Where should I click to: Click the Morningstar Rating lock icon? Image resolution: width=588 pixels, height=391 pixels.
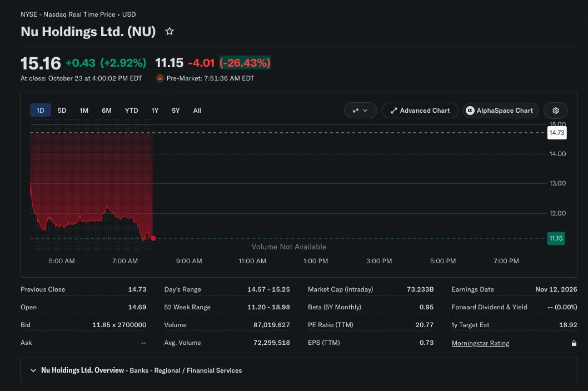pyautogui.click(x=574, y=343)
